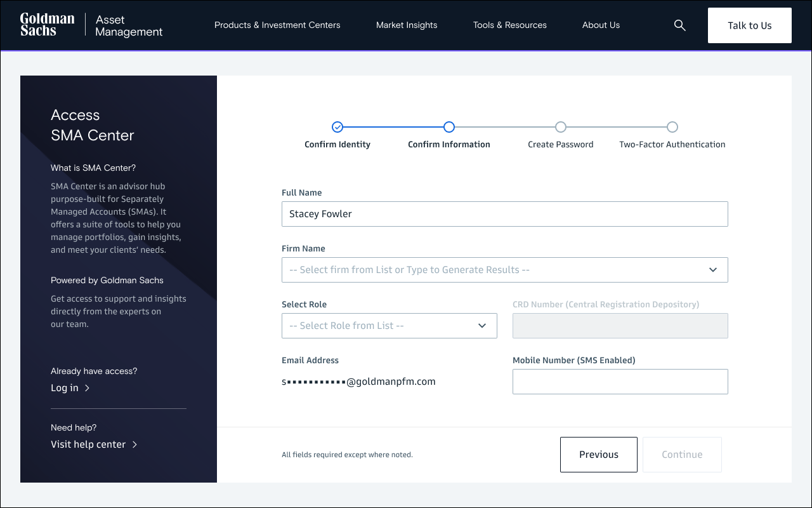Click the Create Password step circle

[x=561, y=127]
